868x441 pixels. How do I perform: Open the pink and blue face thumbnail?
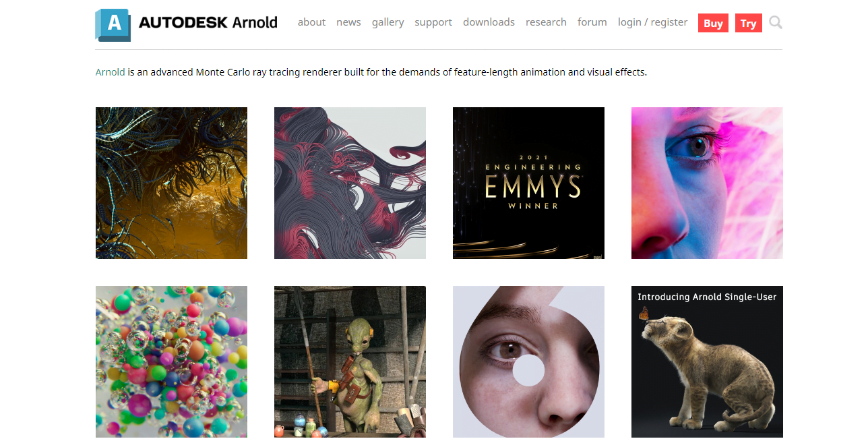(707, 183)
